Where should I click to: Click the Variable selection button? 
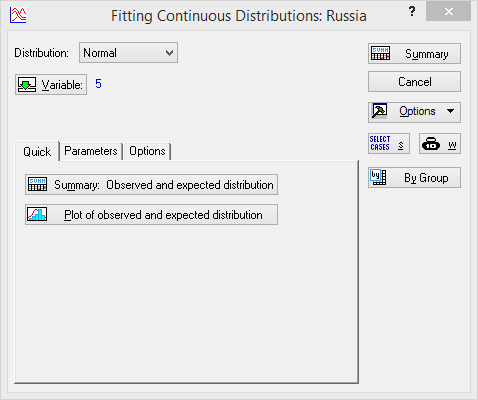tap(51, 85)
